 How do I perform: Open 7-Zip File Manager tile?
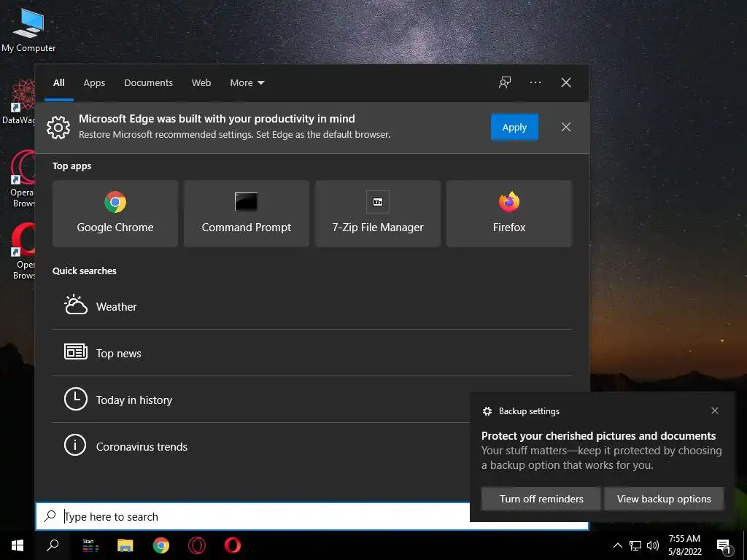(x=378, y=214)
